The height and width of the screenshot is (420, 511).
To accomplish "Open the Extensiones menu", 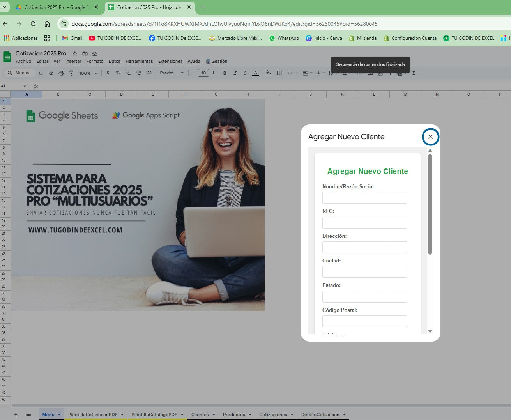I will (170, 61).
